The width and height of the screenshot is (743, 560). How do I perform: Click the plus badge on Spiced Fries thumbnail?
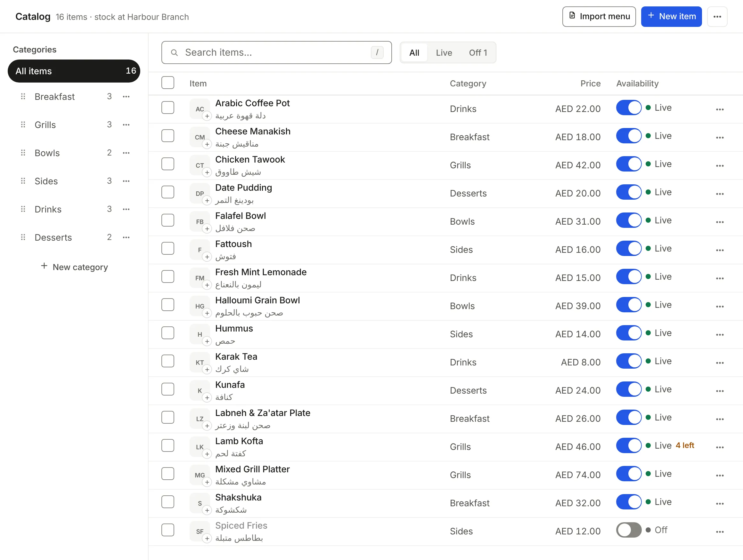point(207,539)
